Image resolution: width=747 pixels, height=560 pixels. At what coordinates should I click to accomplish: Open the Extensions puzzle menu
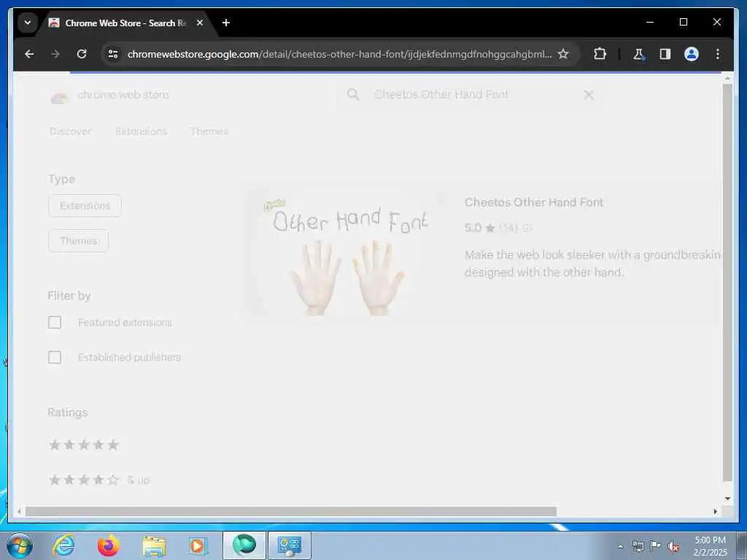click(x=600, y=54)
